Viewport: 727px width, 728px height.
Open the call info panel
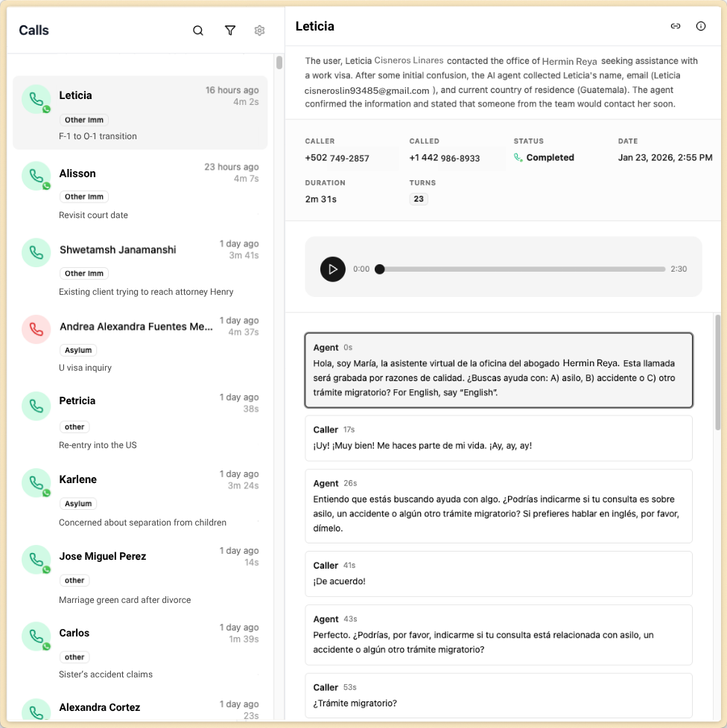click(x=700, y=26)
